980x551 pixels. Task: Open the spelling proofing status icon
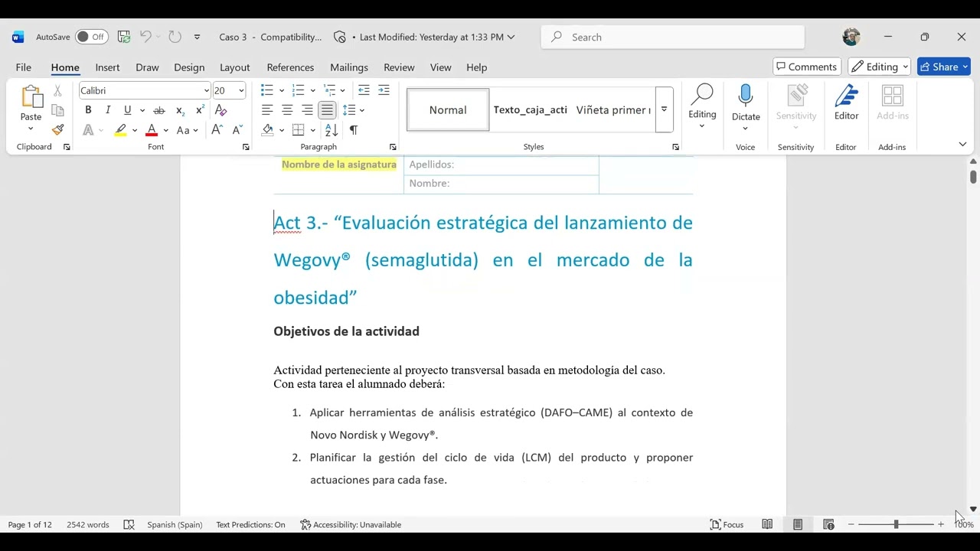point(129,524)
